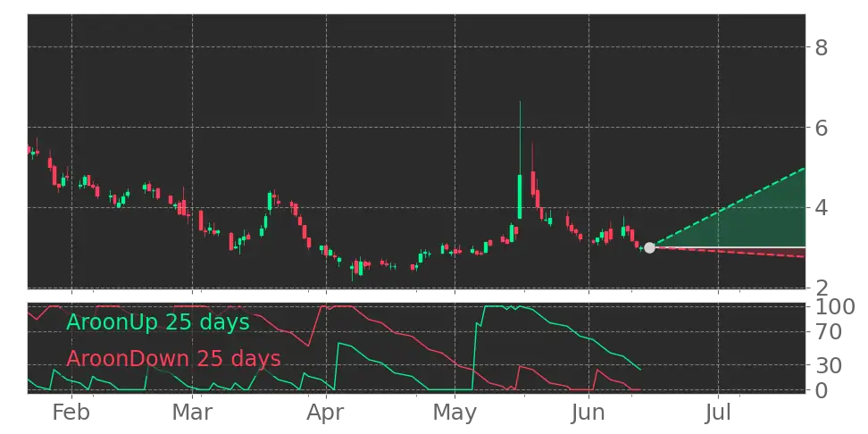
Task: Select the Apr label on the date axis
Action: (x=326, y=413)
